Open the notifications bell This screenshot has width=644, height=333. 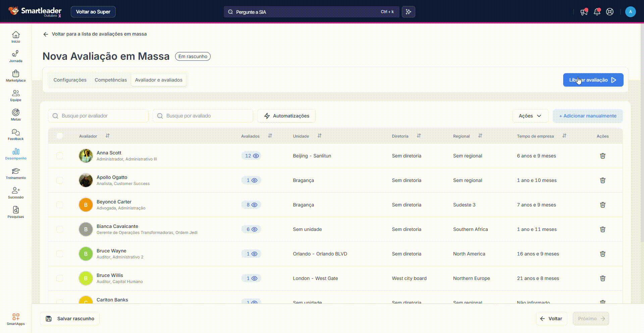coord(597,12)
